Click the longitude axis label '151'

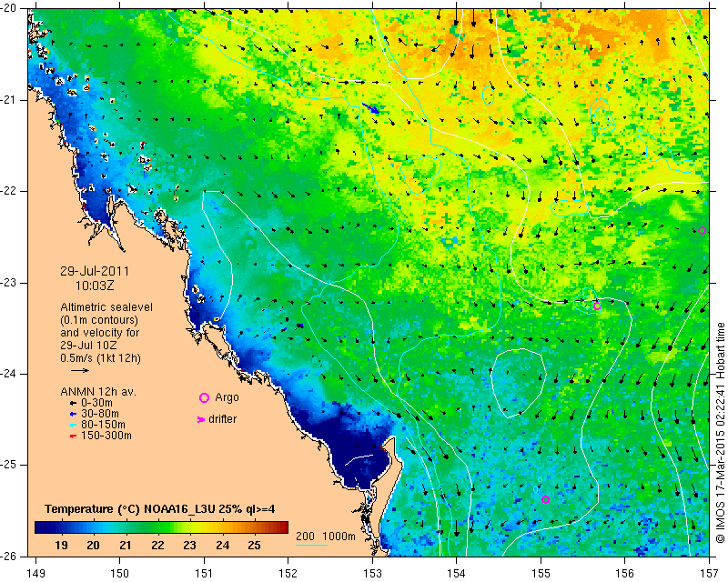[204, 573]
